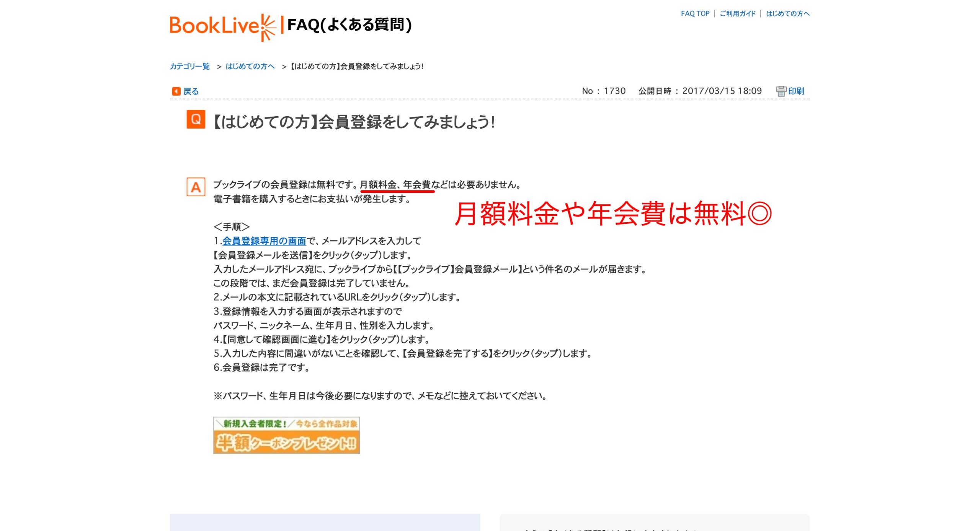The height and width of the screenshot is (531, 980).
Task: Click the <手順> heading text
Action: (x=232, y=227)
